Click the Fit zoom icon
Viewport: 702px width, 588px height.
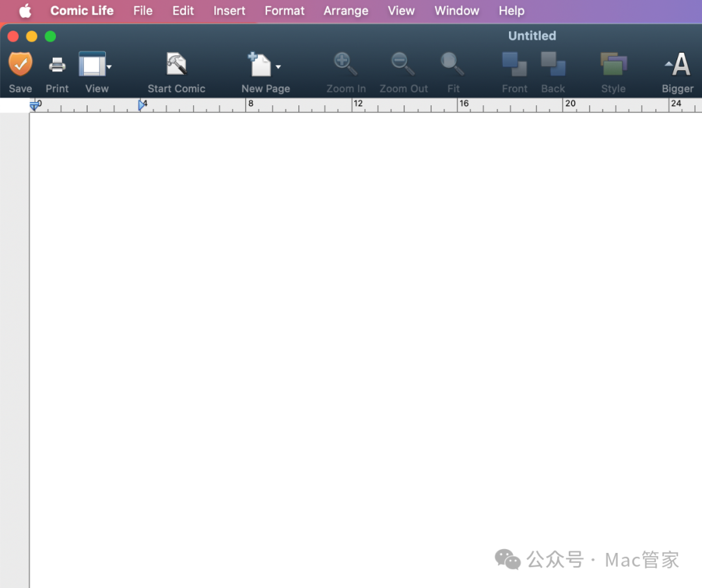coord(452,64)
